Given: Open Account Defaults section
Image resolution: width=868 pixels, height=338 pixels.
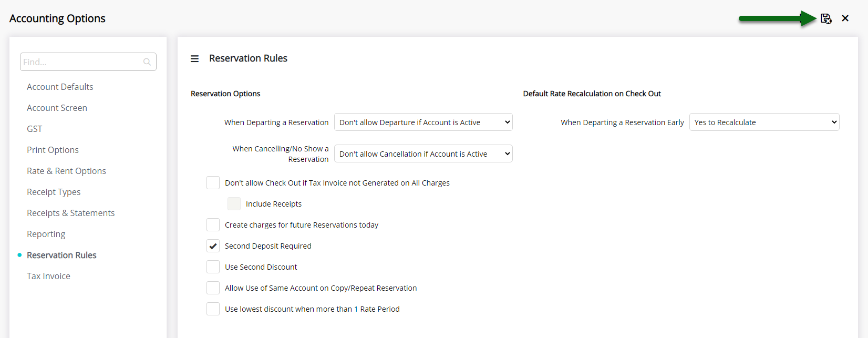Looking at the screenshot, I should click(x=60, y=87).
